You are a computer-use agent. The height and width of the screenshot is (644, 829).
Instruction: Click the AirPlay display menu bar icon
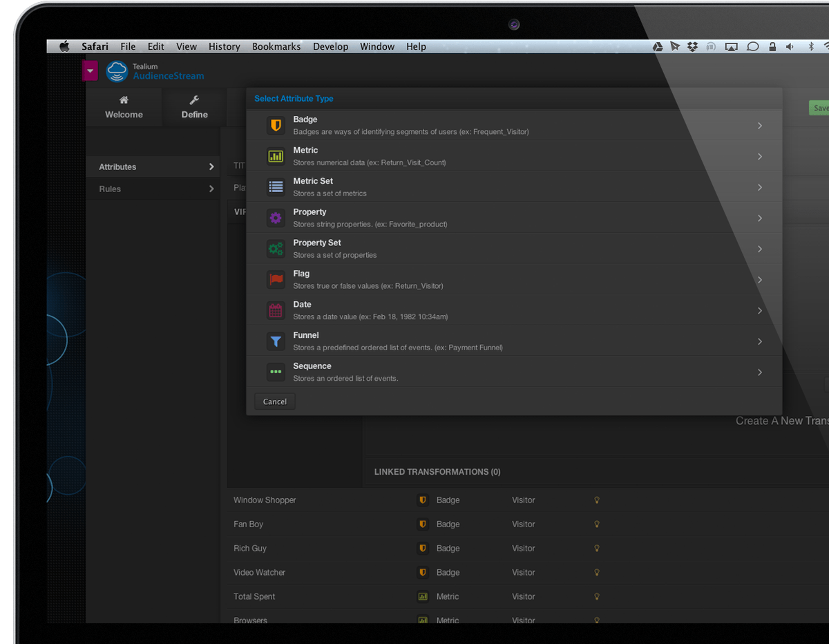731,47
